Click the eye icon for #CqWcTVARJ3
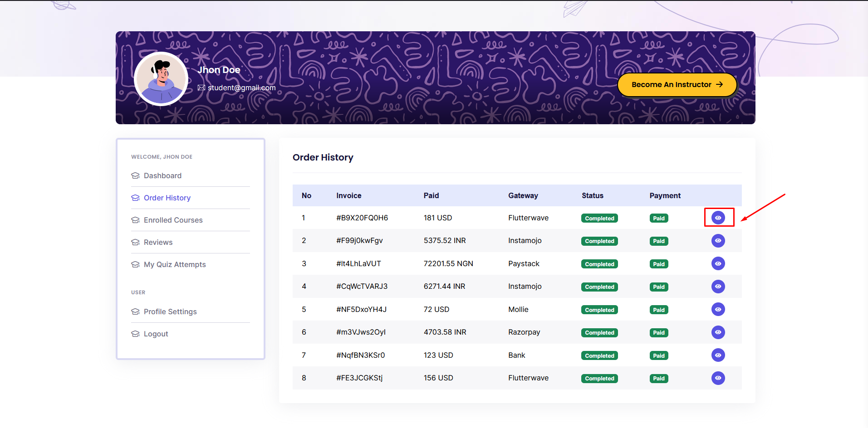This screenshot has width=868, height=428. click(x=718, y=287)
